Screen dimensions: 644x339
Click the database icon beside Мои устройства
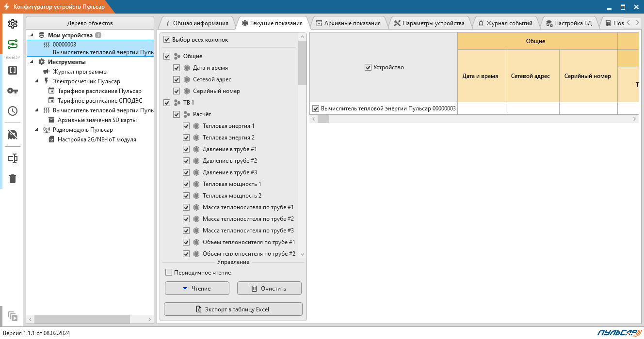pyautogui.click(x=42, y=35)
